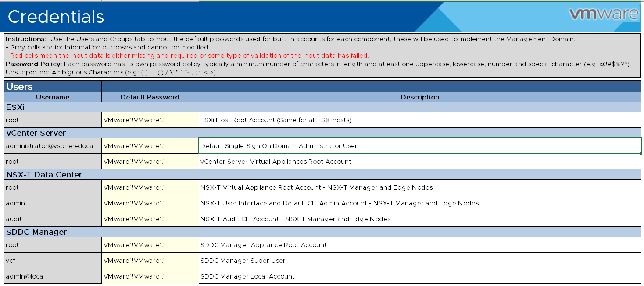Edit the vCenter Server root password field
The width and height of the screenshot is (644, 286).
coord(150,162)
